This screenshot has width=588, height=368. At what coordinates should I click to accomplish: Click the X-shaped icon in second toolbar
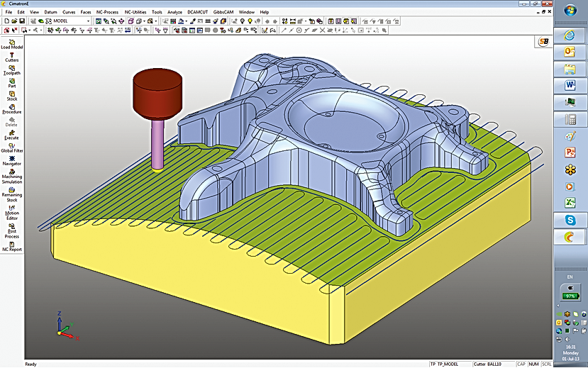322,30
